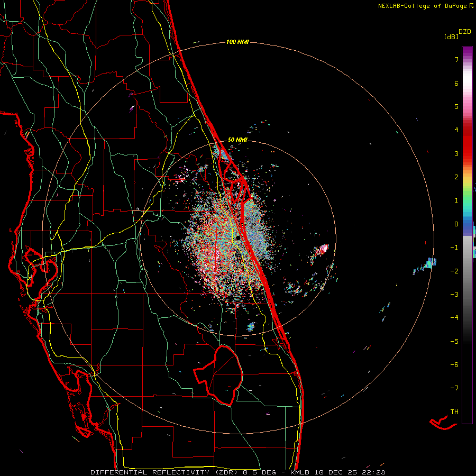Click the -2 value on color scale

tap(454, 271)
